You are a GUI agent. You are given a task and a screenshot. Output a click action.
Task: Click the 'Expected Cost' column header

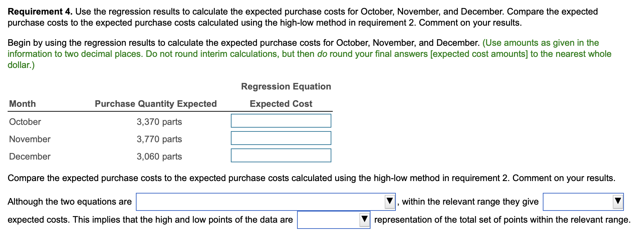click(281, 103)
